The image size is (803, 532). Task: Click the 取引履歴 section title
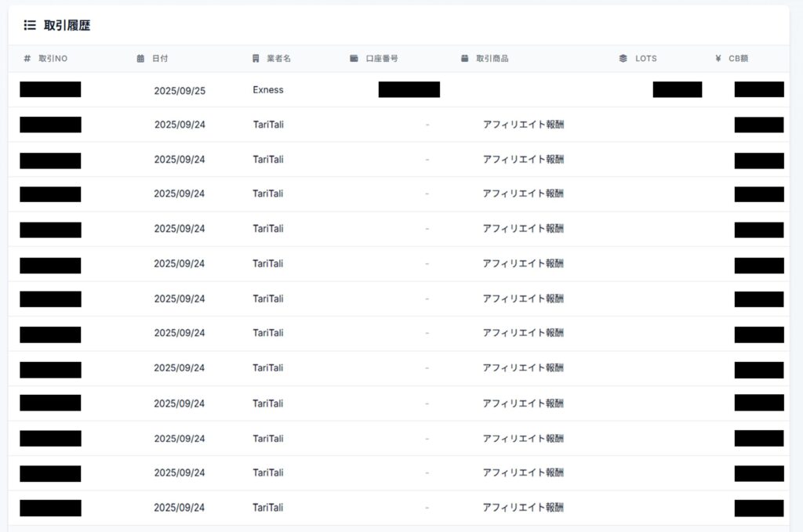pyautogui.click(x=67, y=25)
